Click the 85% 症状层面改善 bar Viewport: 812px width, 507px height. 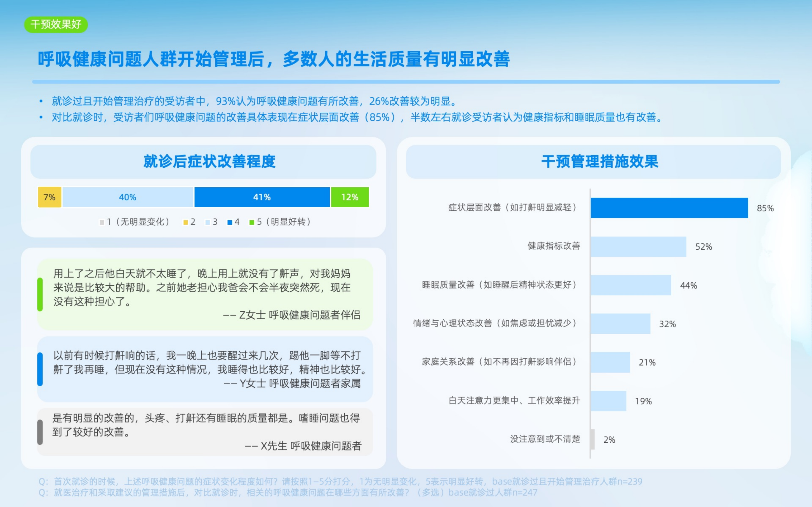pyautogui.click(x=669, y=208)
